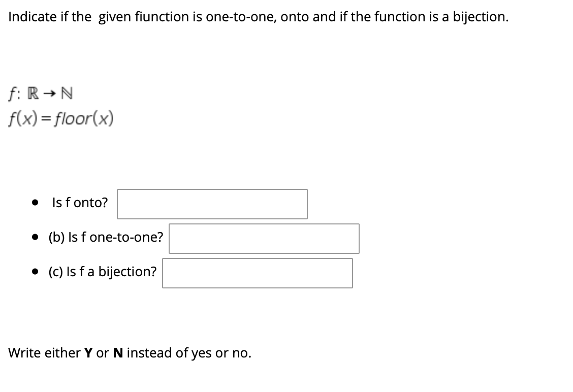Viewport: 573px width, 392px height.
Task: Click the 'Is f a bijection?' answer box
Action: (x=257, y=273)
